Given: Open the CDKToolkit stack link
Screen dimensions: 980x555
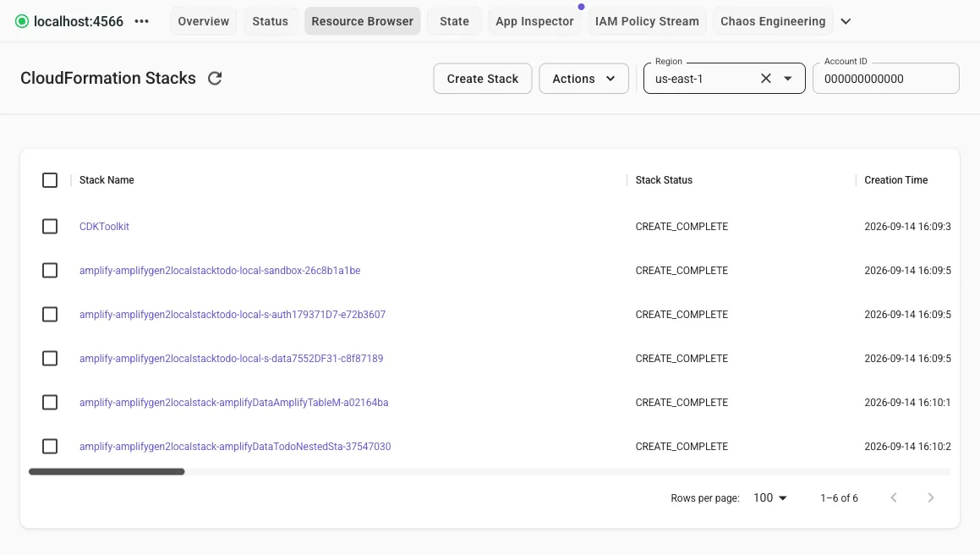Looking at the screenshot, I should coord(104,227).
